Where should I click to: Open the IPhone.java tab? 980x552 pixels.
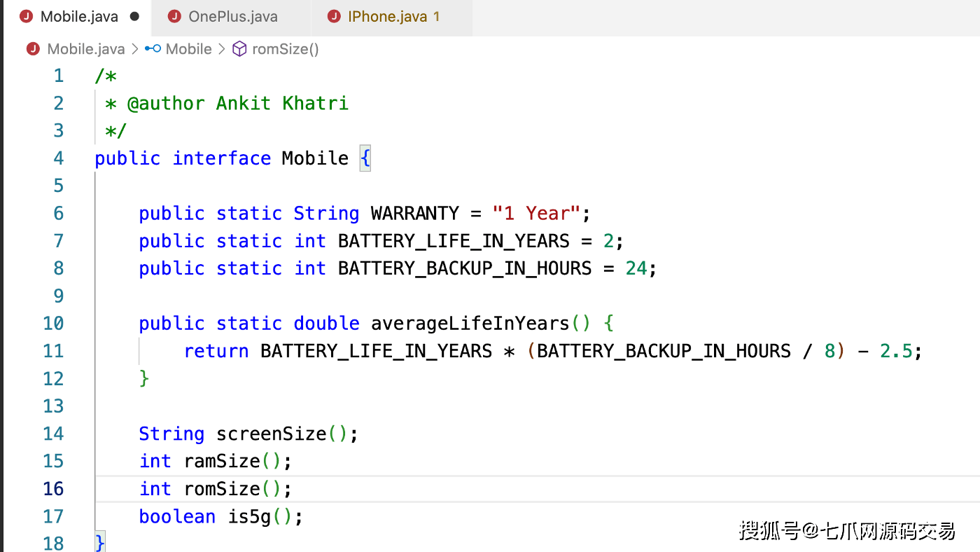(x=392, y=17)
